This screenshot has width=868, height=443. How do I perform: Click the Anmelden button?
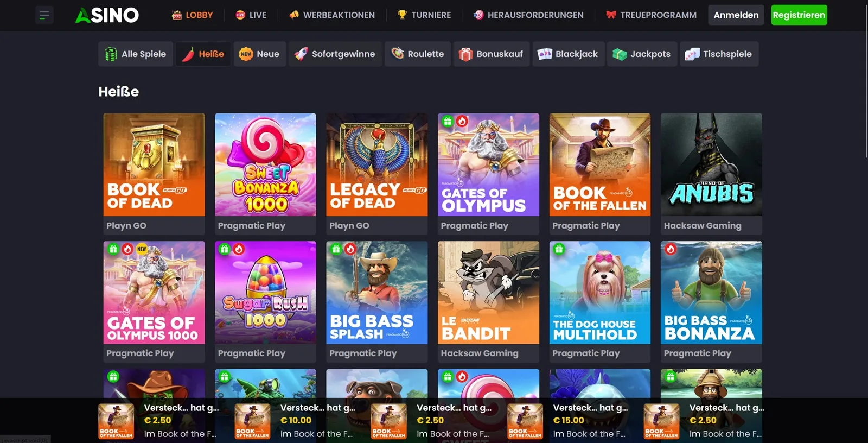(736, 15)
